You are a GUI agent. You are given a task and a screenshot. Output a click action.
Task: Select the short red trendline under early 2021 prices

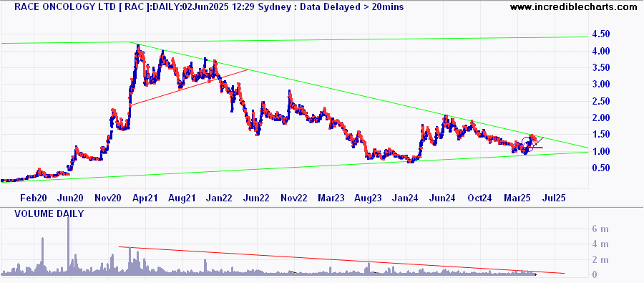189,87
